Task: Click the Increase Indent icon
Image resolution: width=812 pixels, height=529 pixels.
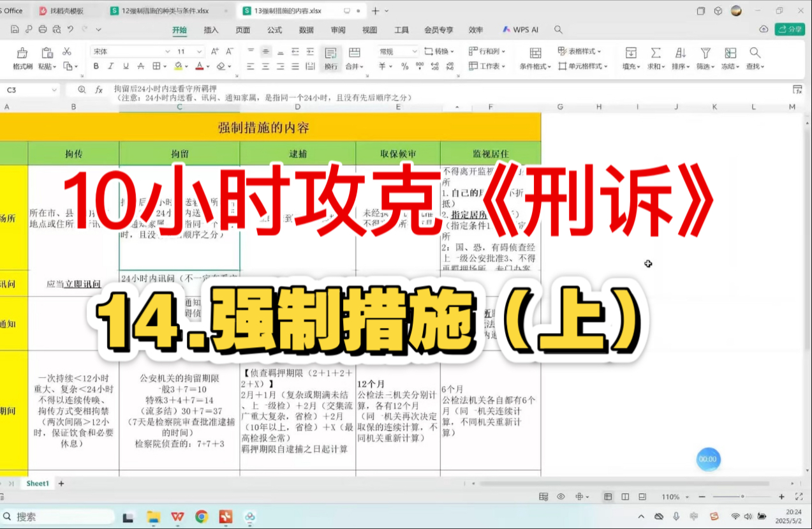Action: (310, 52)
